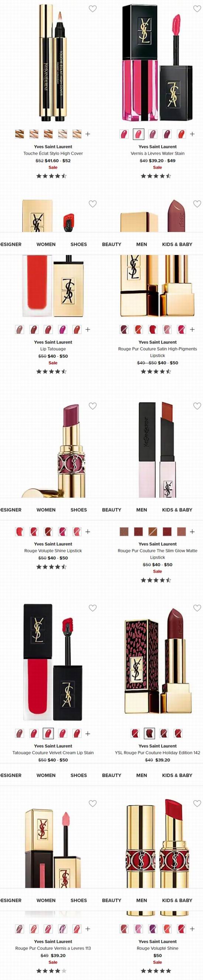The height and width of the screenshot is (980, 203).
Task: Pick the first brown swatch for Slim Glow Matte
Action: (x=124, y=531)
